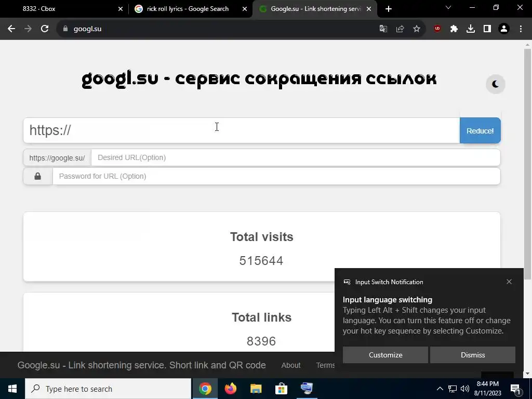The image size is (532, 399).
Task: Click the Reduce! button
Action: 480,130
